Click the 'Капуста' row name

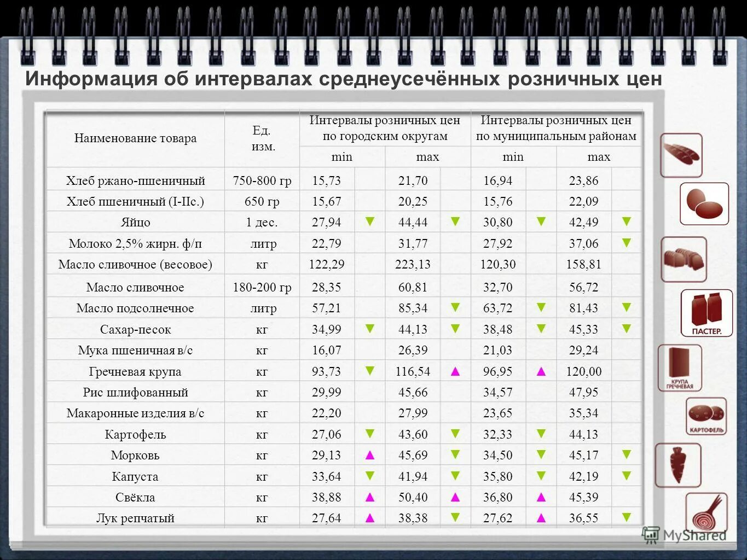[135, 476]
